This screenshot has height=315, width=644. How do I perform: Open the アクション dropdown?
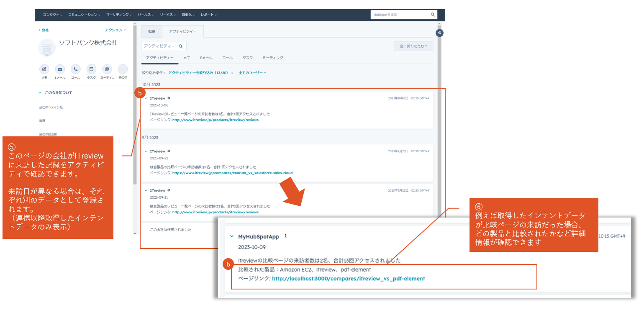click(x=115, y=30)
